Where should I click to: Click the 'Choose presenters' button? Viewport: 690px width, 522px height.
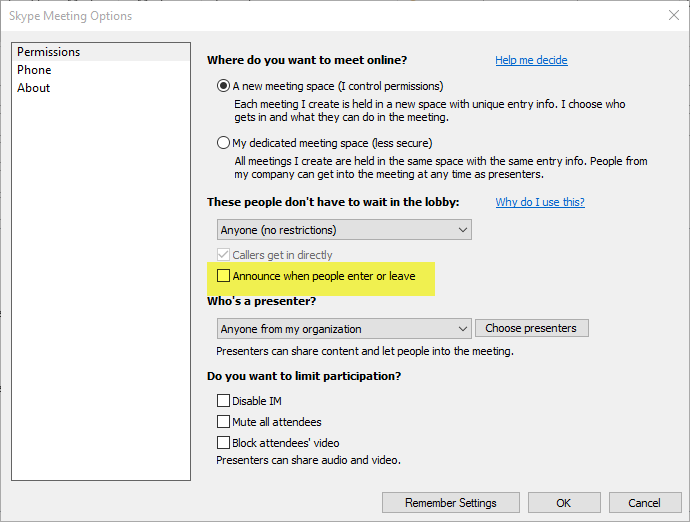(x=531, y=328)
